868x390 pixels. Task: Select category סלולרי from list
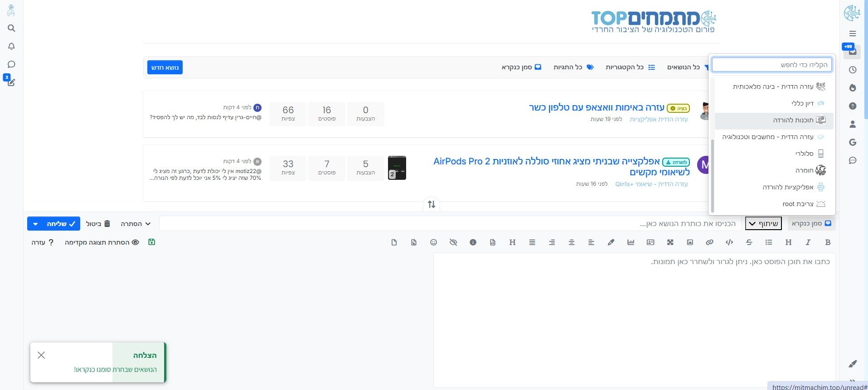(774, 154)
